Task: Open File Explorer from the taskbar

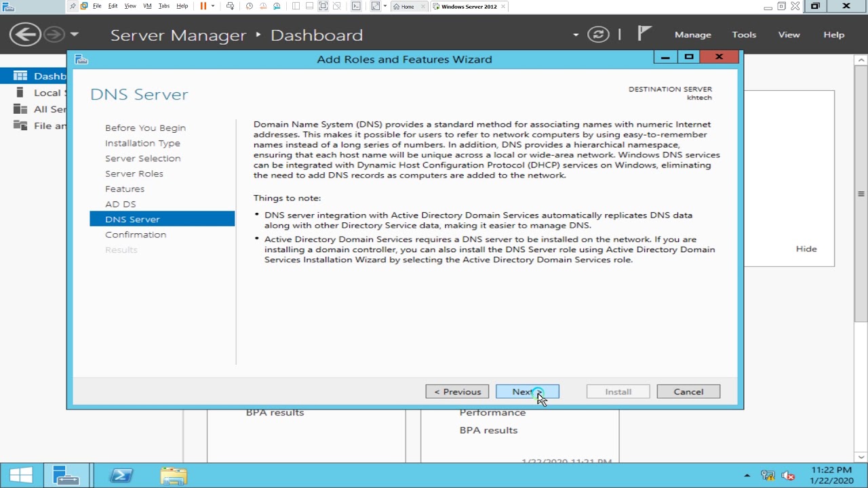Action: (x=174, y=476)
